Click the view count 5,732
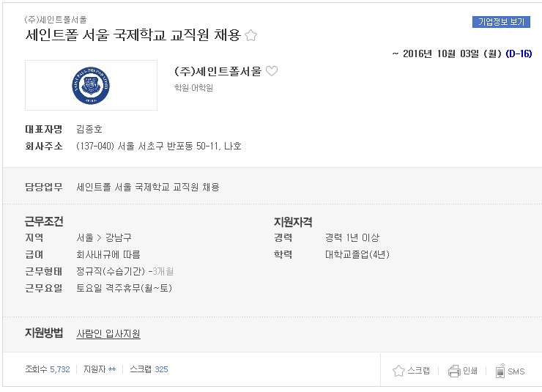Image resolution: width=542 pixels, height=392 pixels. pyautogui.click(x=60, y=369)
